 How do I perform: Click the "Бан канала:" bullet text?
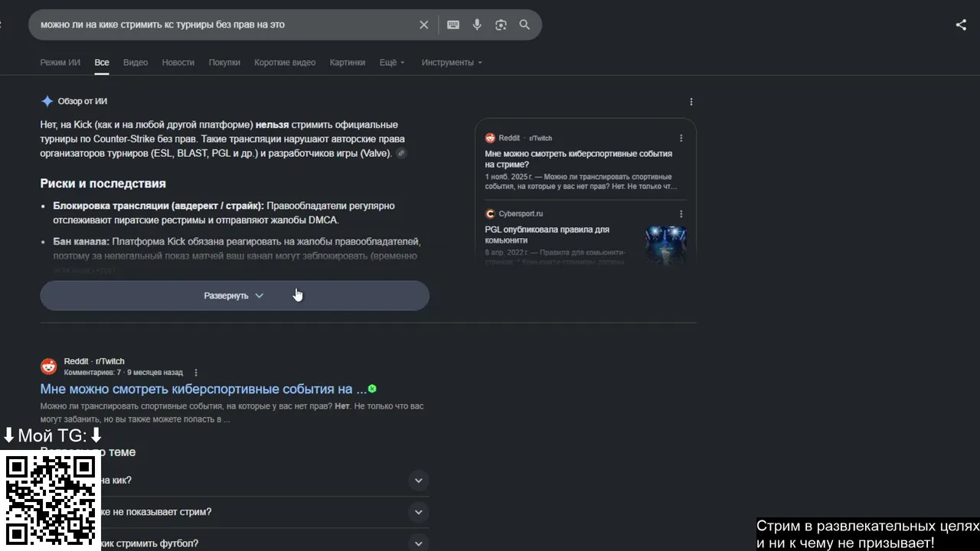pyautogui.click(x=81, y=242)
